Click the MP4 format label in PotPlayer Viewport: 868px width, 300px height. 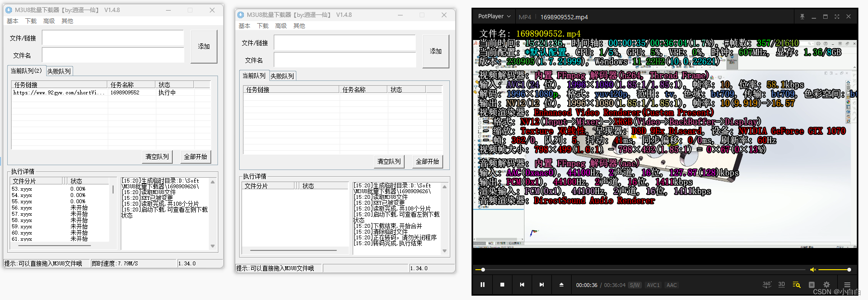pos(525,17)
